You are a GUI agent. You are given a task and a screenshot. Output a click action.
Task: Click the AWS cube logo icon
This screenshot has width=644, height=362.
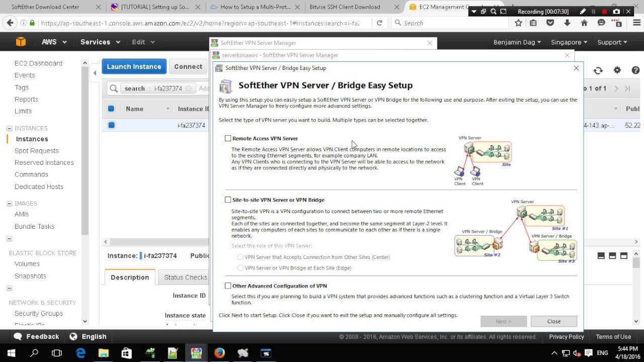click(x=21, y=42)
